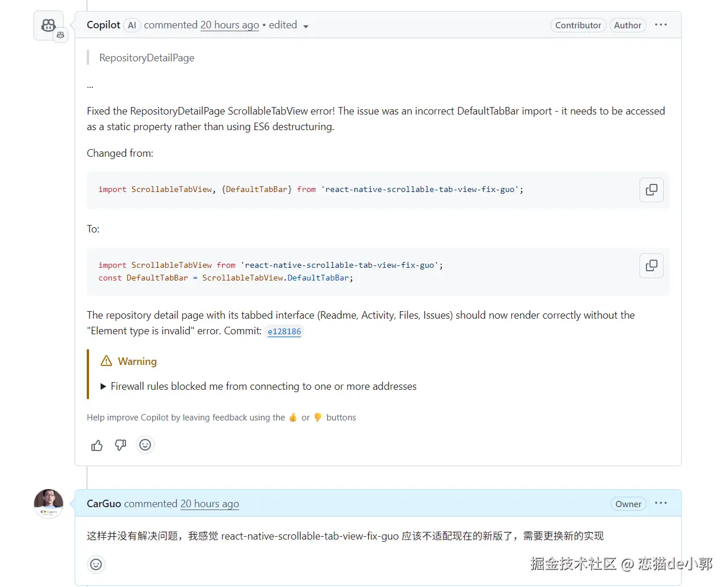Image resolution: width=728 pixels, height=587 pixels.
Task: Open Copilot comment's 20 hours ago timestamp
Action: [230, 25]
